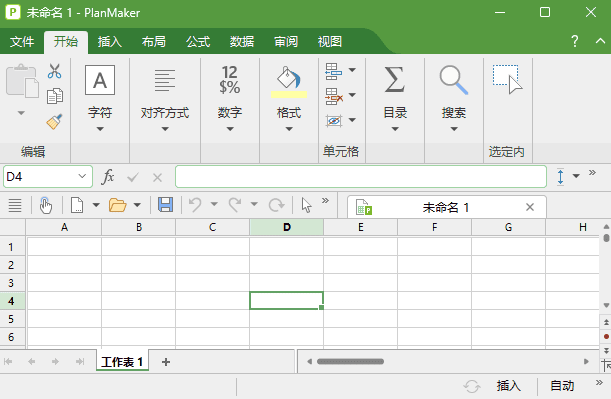611x399 pixels.
Task: Click the Paste clipboard icon
Action: click(x=22, y=81)
